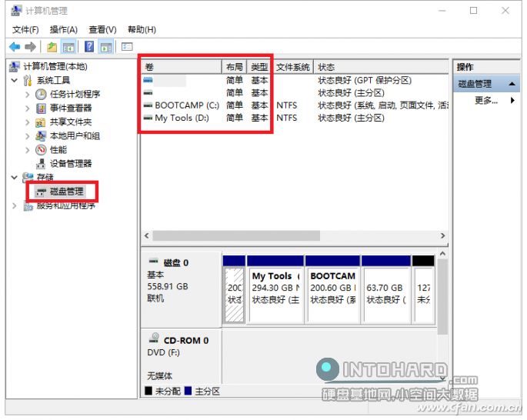Select the BOOTCAMP (C:) volume row

(x=186, y=105)
